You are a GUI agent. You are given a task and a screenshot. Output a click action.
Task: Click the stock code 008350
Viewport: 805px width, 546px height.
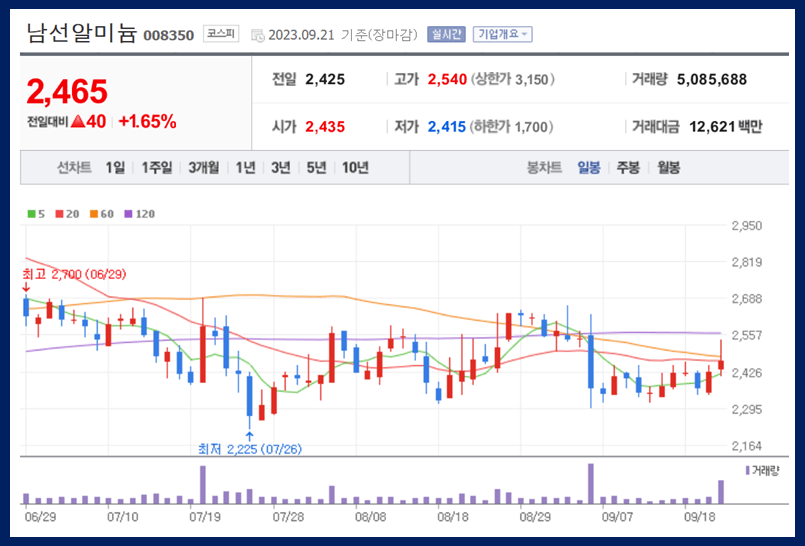coord(168,35)
